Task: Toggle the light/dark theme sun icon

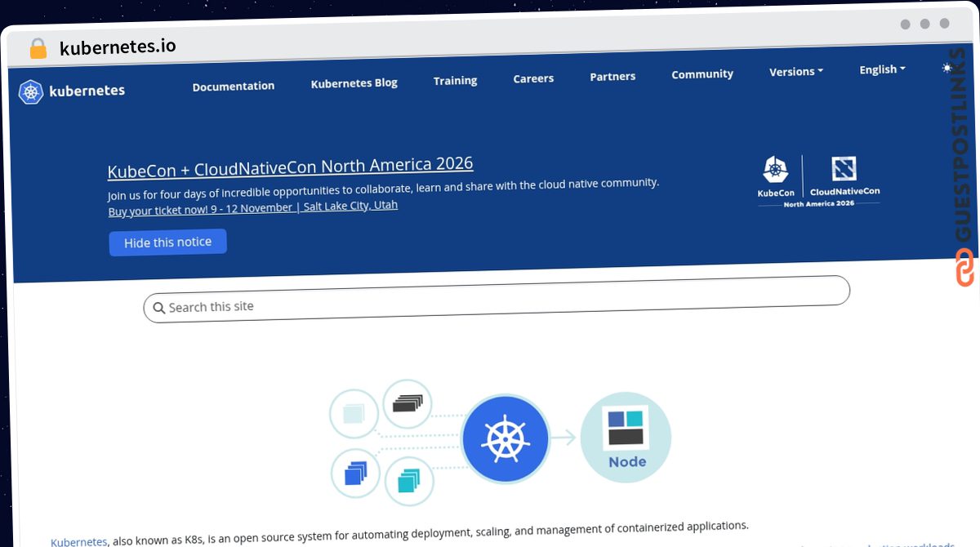Action: [x=947, y=69]
